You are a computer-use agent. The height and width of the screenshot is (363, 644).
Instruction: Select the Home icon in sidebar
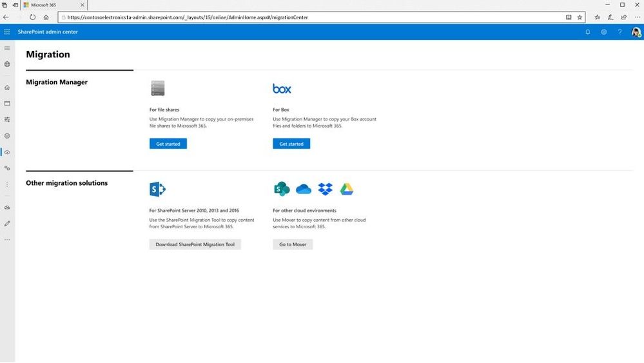tap(7, 88)
